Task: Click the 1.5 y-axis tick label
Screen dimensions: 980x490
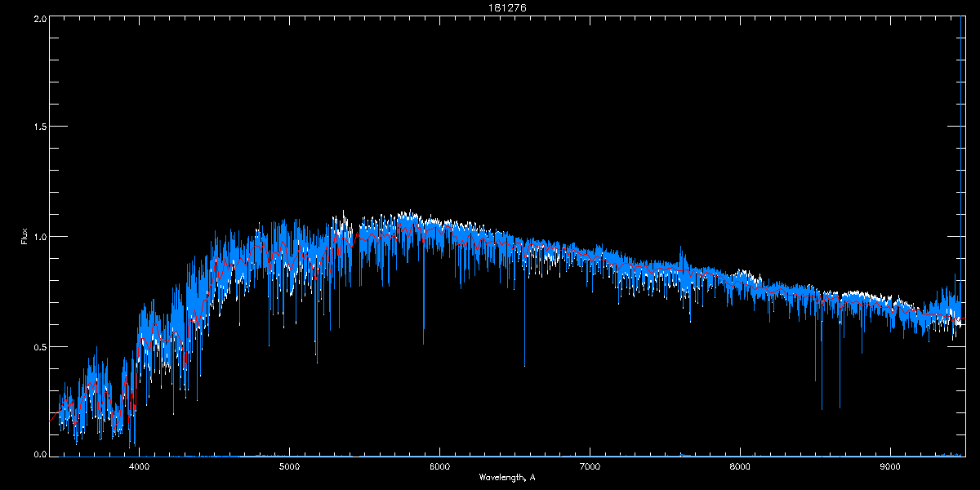Action: (x=38, y=127)
